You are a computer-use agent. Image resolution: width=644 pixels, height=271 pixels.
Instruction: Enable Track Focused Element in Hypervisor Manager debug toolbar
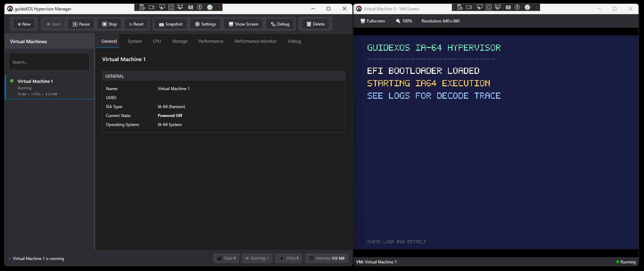tap(180, 7)
